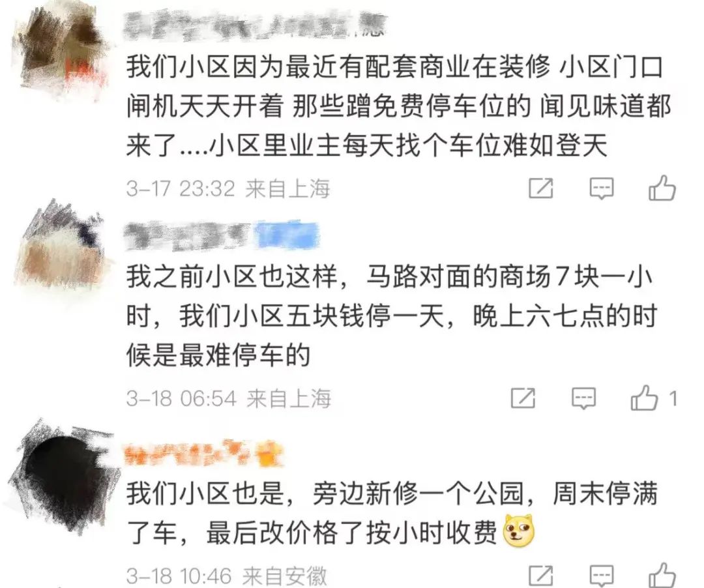
Task: Reply to the 3-18 10:46 comment
Action: click(x=601, y=576)
